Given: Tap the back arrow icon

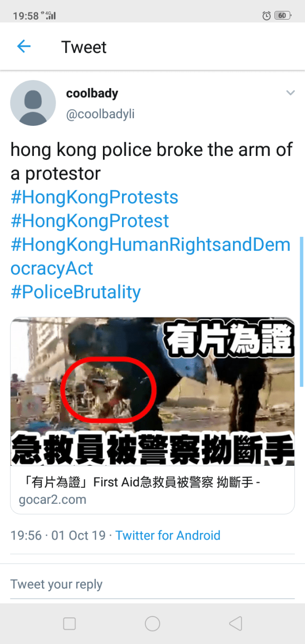Looking at the screenshot, I should point(24,46).
